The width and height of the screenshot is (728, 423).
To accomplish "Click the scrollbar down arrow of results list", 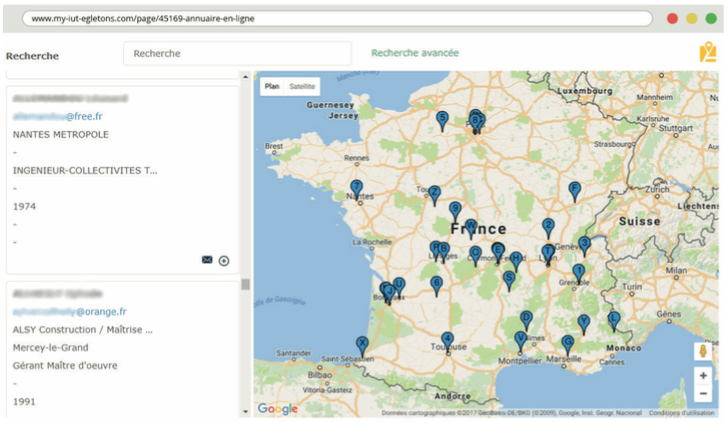I will tap(246, 411).
